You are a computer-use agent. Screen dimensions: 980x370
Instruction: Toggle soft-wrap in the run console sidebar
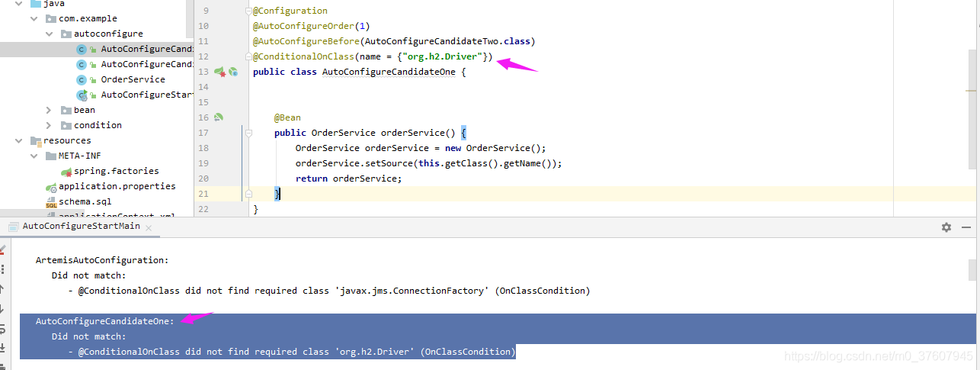pos(2,329)
